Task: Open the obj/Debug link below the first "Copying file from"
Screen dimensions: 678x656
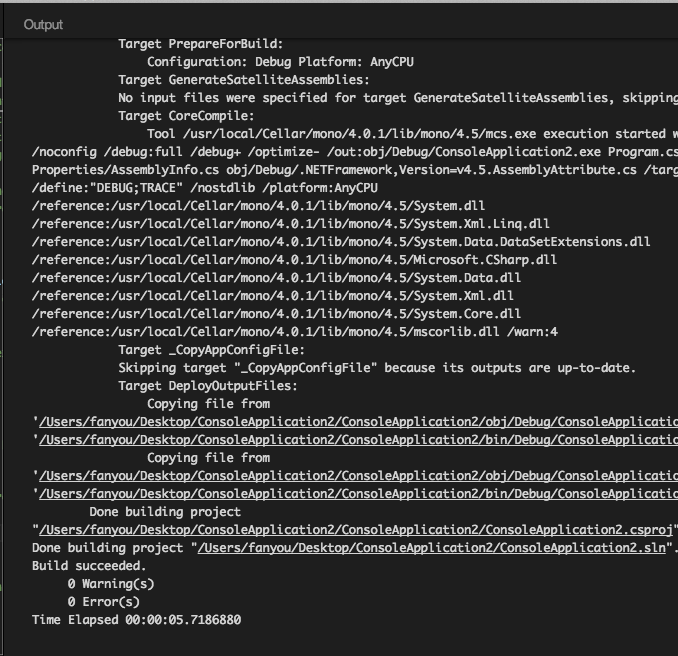Action: [358, 422]
